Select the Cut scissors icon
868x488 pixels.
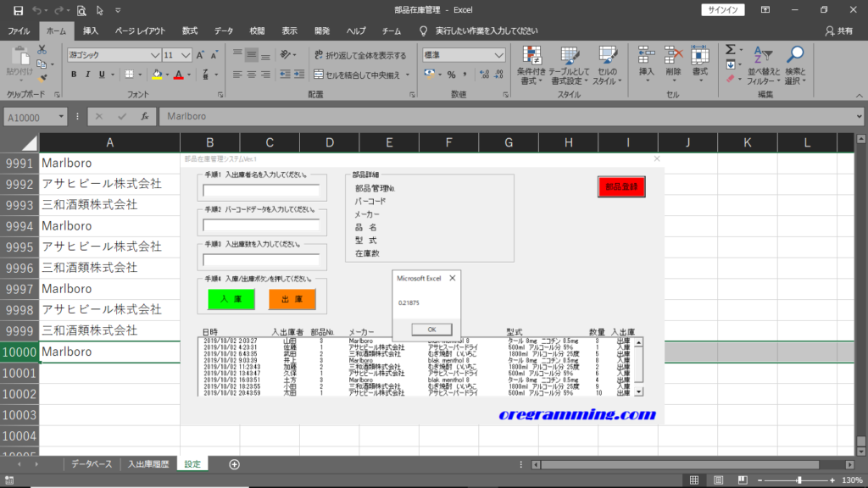42,51
